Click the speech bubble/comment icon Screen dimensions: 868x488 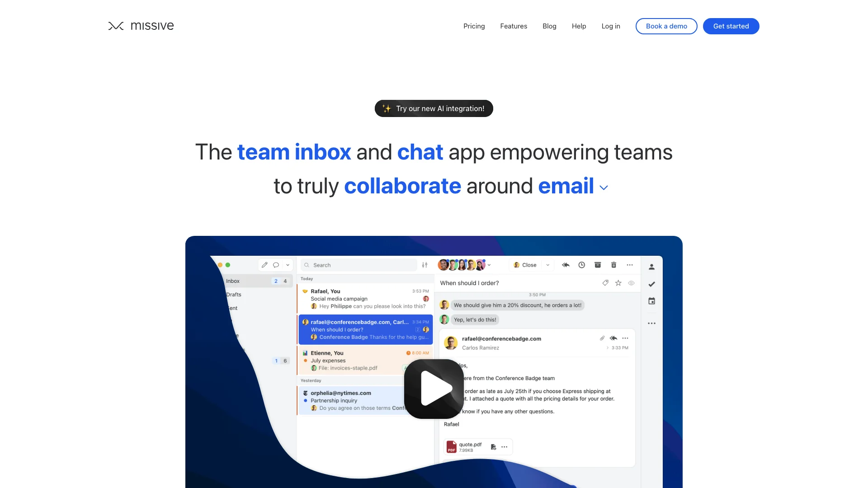[276, 264]
